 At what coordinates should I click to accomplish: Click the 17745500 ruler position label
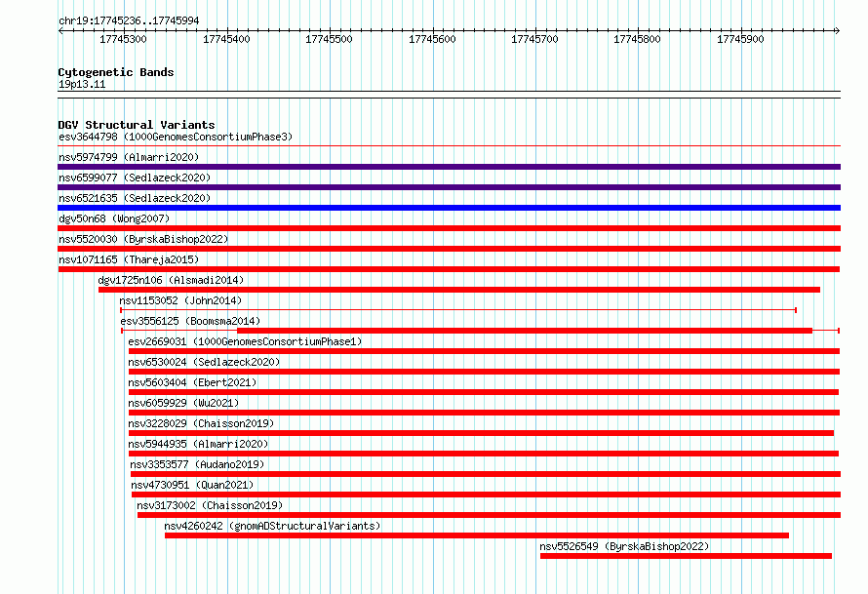point(329,39)
